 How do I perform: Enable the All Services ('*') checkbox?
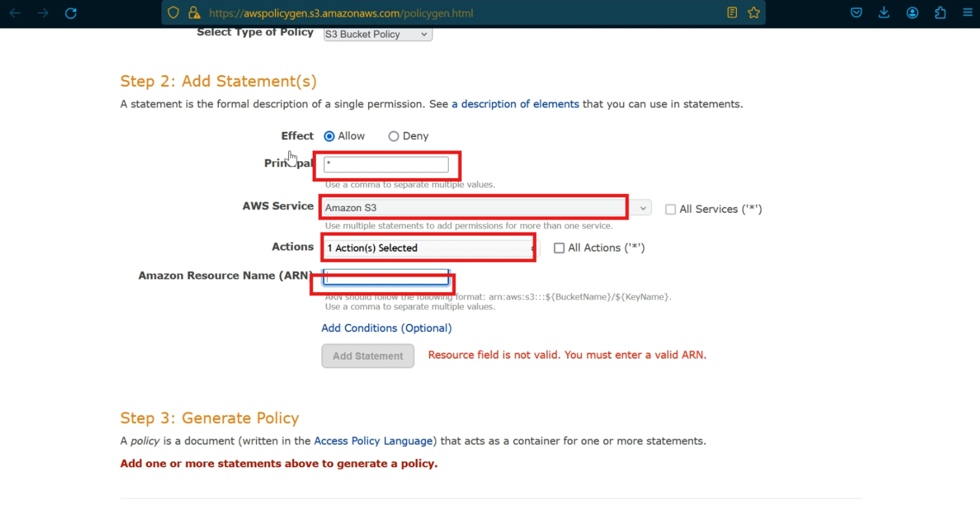(671, 209)
